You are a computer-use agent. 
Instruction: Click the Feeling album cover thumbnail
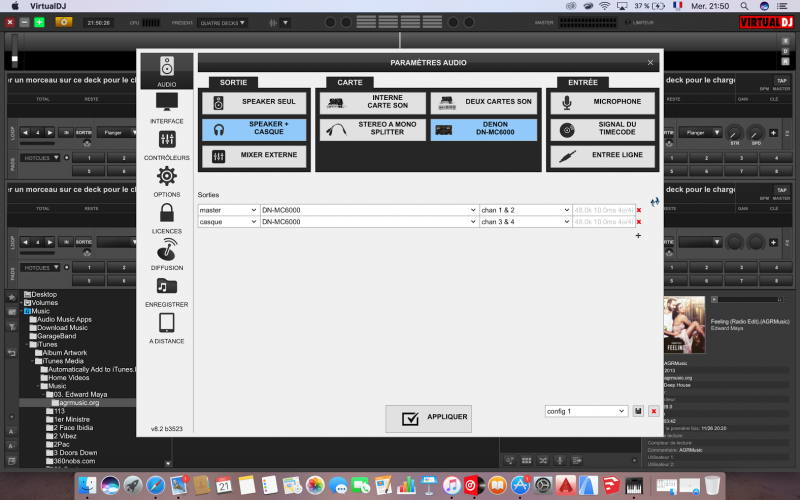point(684,325)
